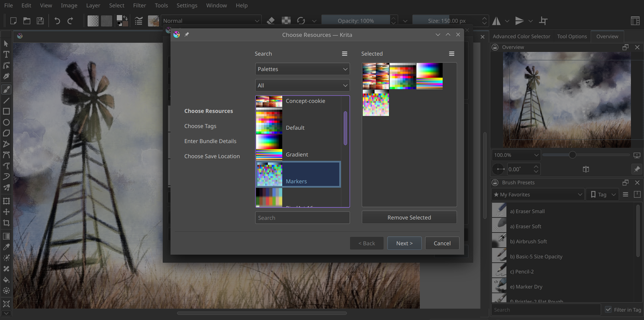The height and width of the screenshot is (320, 644).
Task: Open the Filter menu
Action: coord(139,6)
